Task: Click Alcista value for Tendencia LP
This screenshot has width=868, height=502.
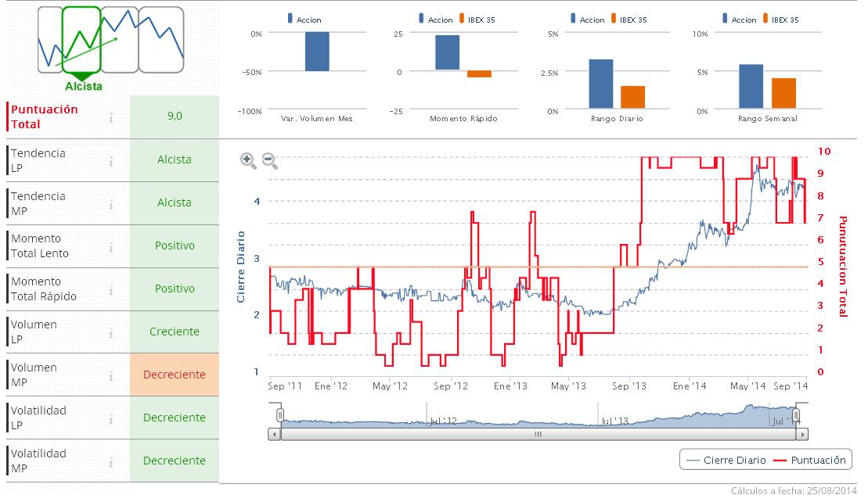Action: click(x=175, y=160)
